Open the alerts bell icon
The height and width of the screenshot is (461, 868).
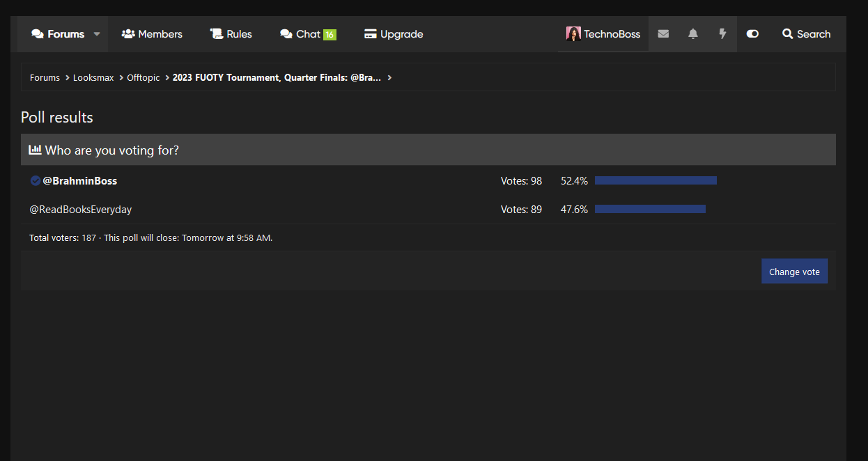(x=692, y=34)
